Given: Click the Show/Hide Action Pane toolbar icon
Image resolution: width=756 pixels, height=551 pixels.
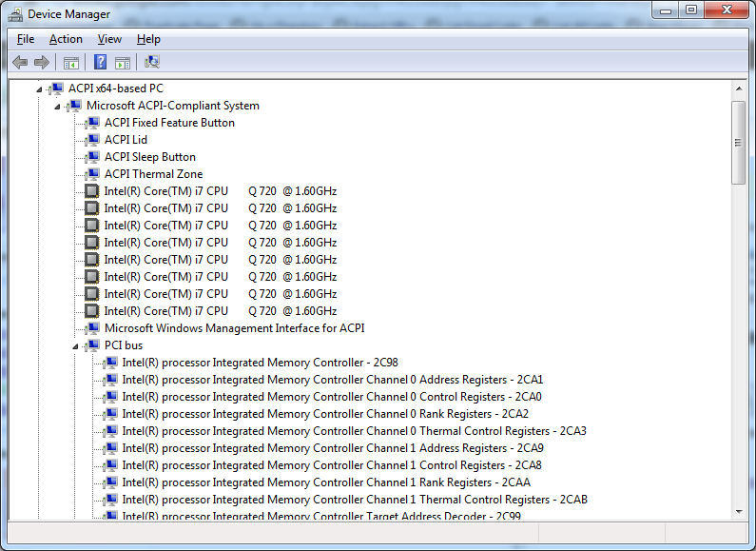Looking at the screenshot, I should pos(123,62).
